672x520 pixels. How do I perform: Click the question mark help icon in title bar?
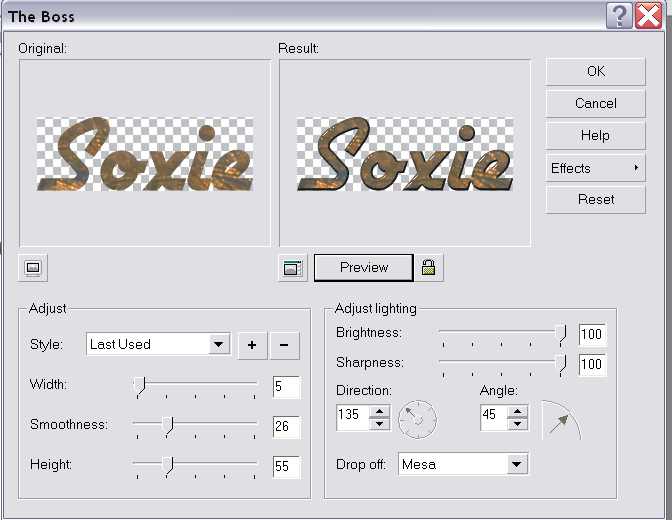point(620,16)
